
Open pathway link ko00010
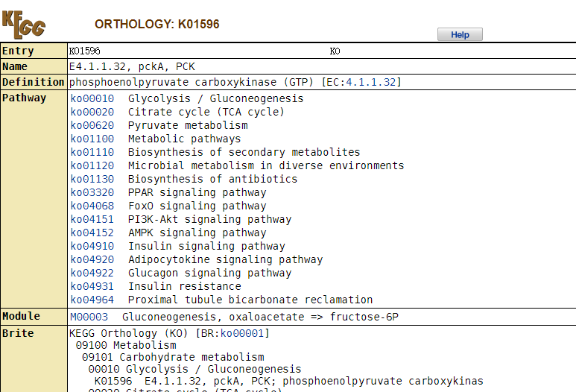pyautogui.click(x=92, y=98)
